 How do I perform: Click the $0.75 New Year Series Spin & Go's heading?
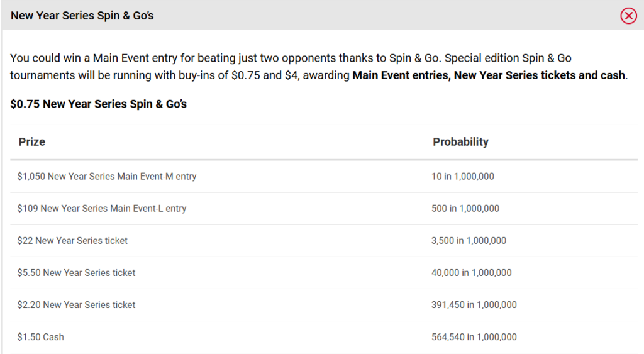[x=98, y=104]
